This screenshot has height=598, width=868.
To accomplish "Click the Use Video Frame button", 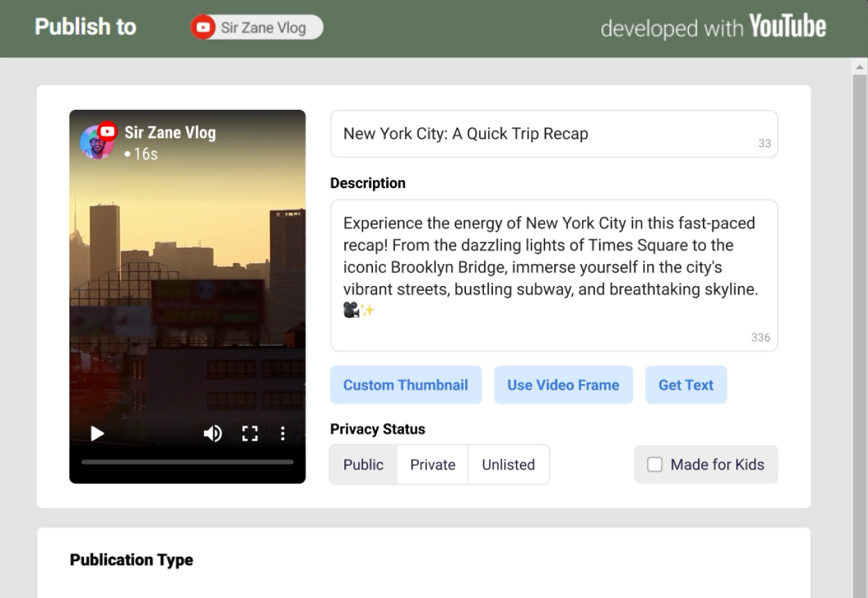I will [x=563, y=385].
